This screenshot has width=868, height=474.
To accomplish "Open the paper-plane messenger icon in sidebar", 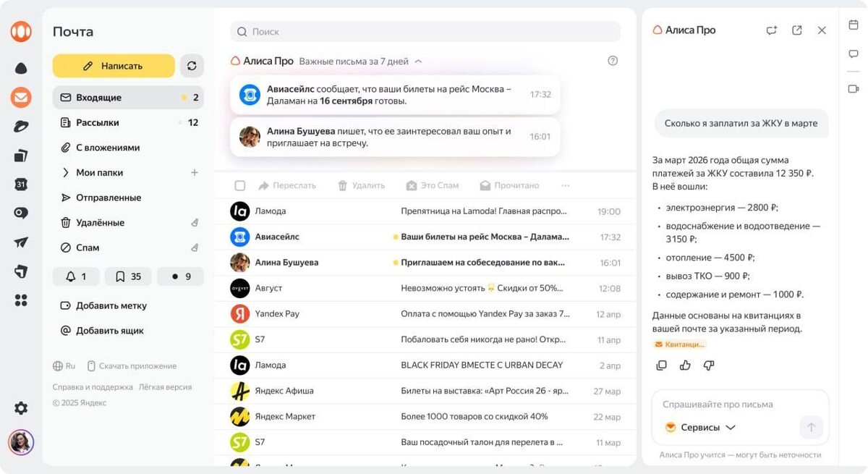I will pyautogui.click(x=21, y=242).
